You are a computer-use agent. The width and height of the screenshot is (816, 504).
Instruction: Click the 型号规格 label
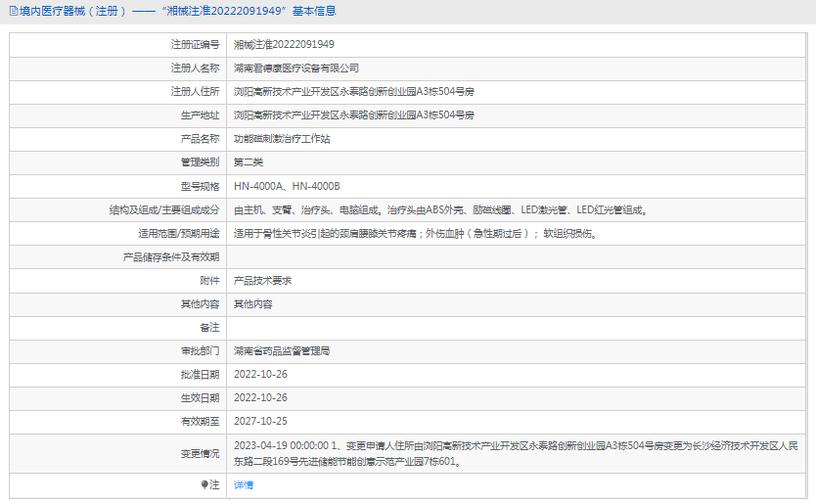coord(201,186)
